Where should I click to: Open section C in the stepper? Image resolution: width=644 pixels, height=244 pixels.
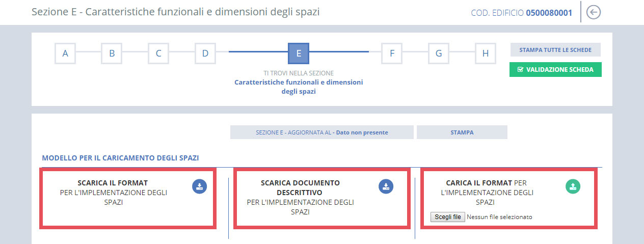pos(158,53)
